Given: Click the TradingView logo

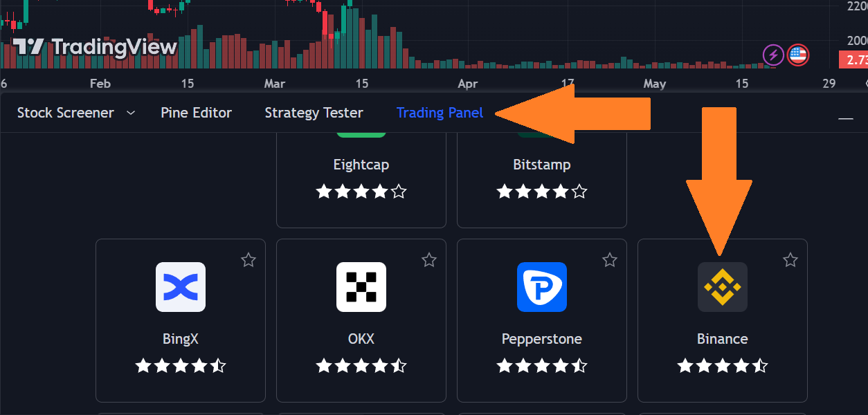Looking at the screenshot, I should tap(93, 47).
